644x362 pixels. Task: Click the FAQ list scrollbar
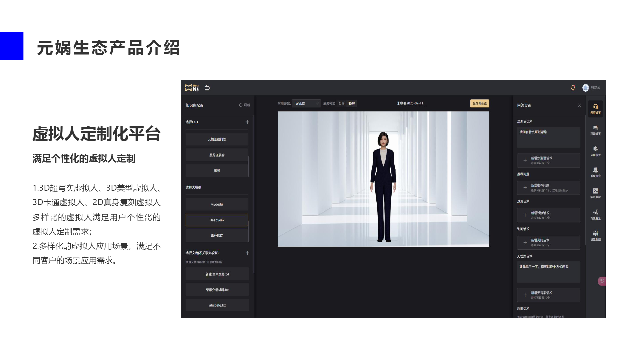tap(249, 166)
